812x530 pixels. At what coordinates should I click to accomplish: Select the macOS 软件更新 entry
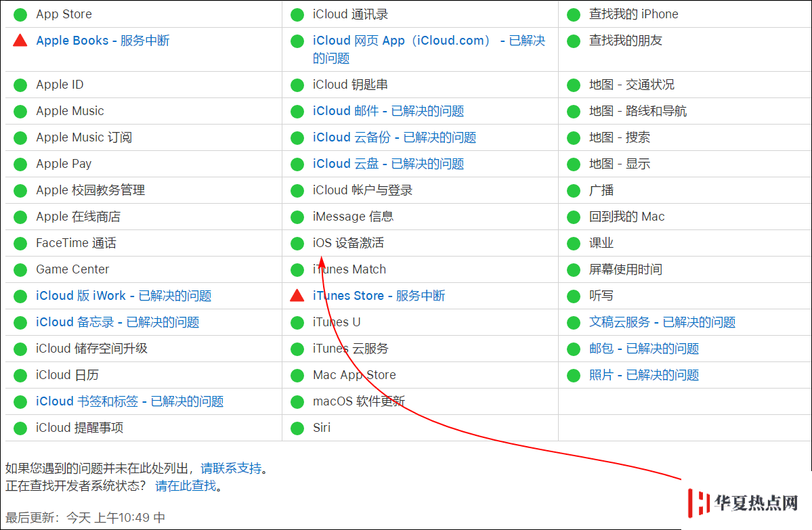[359, 401]
